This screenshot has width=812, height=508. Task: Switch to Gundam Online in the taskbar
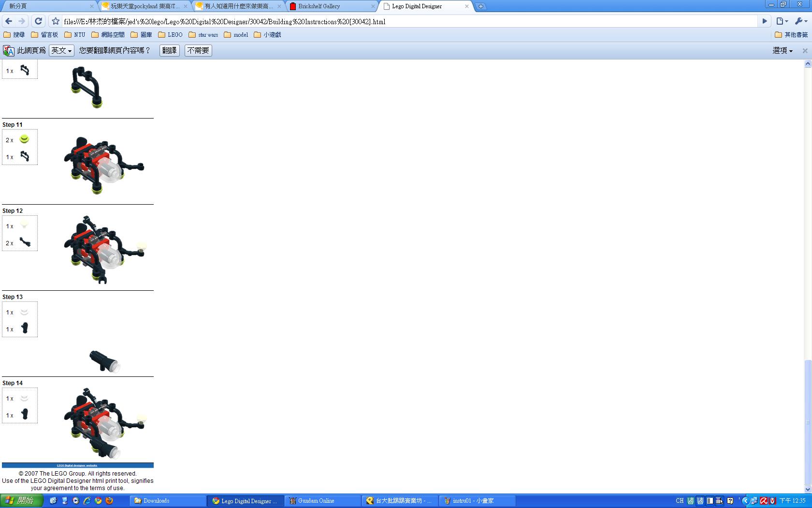[323, 501]
